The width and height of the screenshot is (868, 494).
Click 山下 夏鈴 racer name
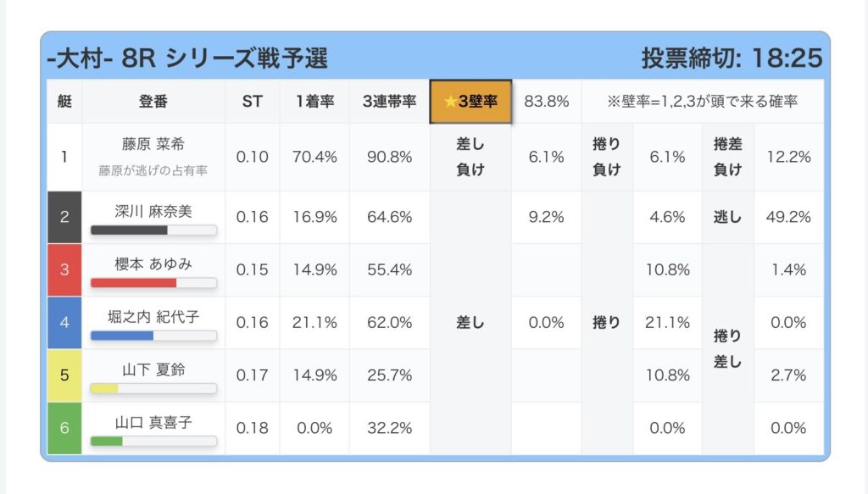pos(153,369)
